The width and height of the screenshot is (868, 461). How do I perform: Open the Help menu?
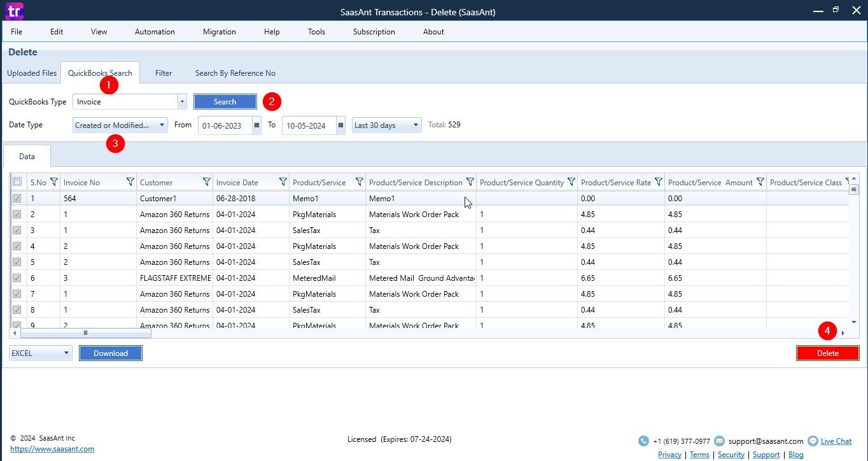[272, 31]
